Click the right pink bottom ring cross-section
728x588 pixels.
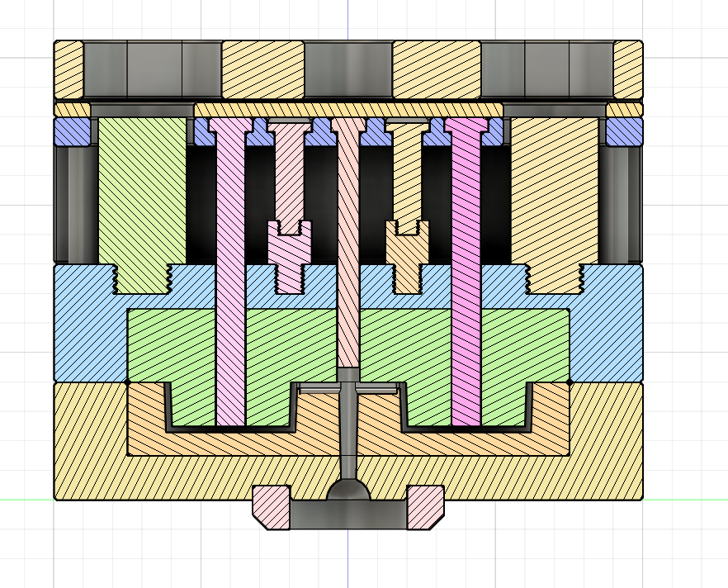[426, 507]
